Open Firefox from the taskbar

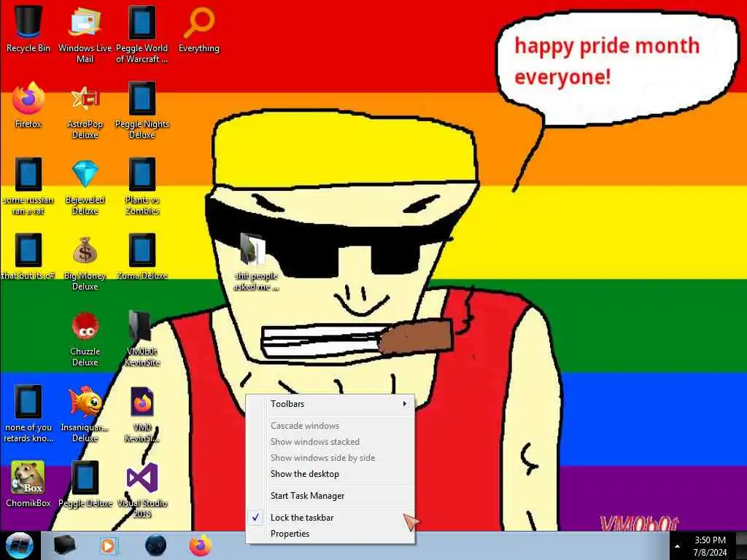pos(201,545)
